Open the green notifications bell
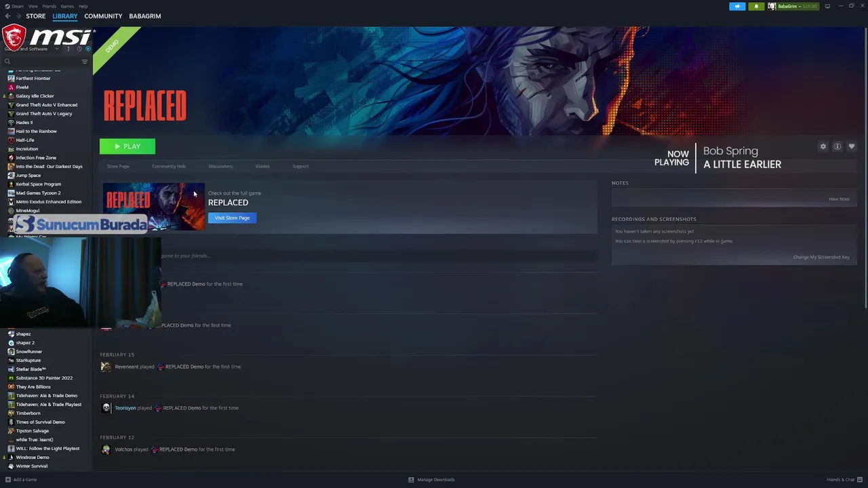868x488 pixels. (756, 6)
